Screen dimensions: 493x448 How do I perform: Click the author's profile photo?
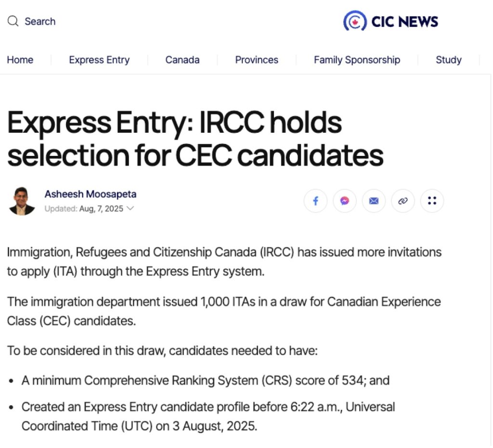[22, 201]
